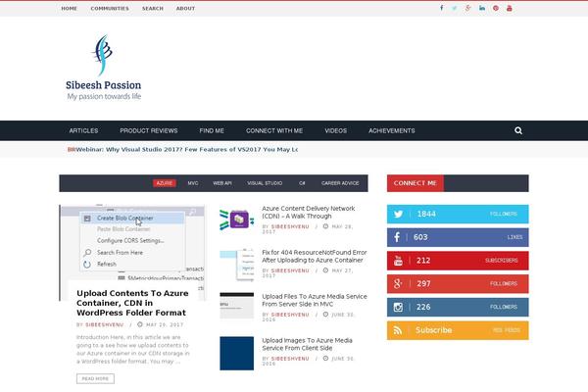The width and height of the screenshot is (588, 392).
Task: Click the Google Plus icon in the 297 followers box
Action: click(x=398, y=283)
